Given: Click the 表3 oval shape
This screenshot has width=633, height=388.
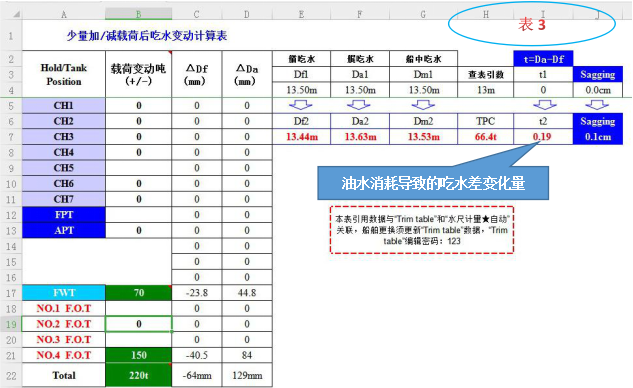Looking at the screenshot, I should click(532, 23).
